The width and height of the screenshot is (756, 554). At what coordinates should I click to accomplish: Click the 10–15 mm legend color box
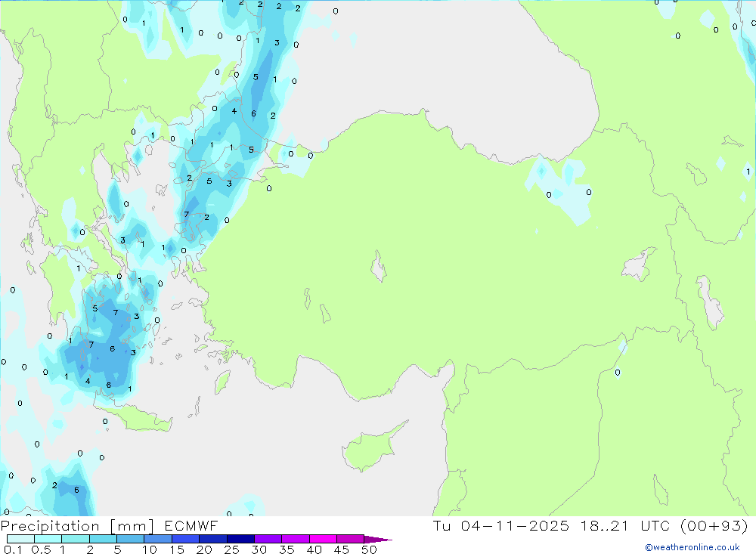(x=158, y=539)
